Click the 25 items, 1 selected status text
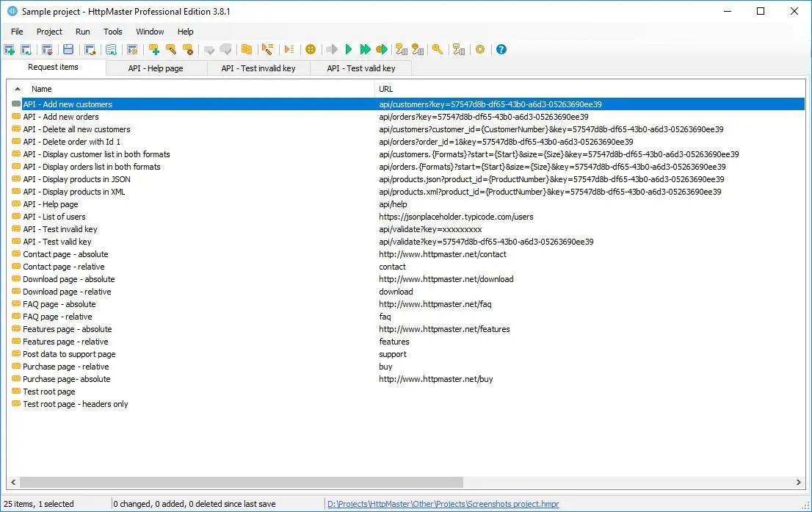The image size is (812, 512). coord(39,504)
